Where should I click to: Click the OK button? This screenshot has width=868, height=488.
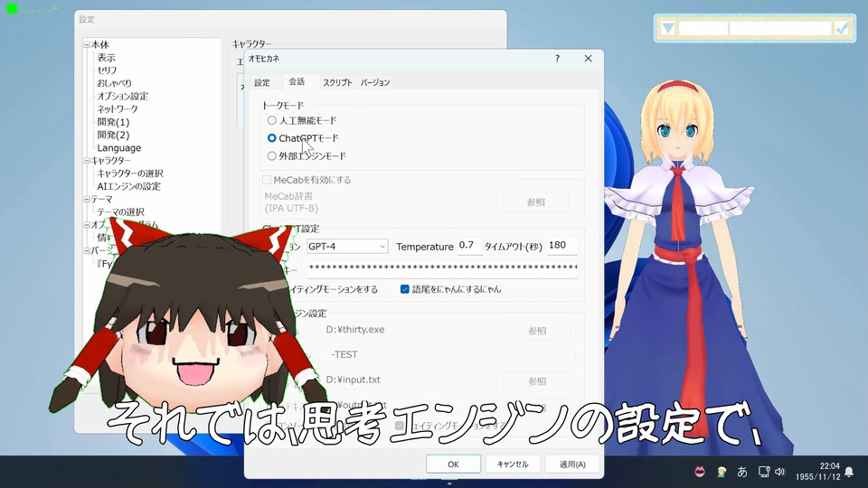click(x=453, y=465)
